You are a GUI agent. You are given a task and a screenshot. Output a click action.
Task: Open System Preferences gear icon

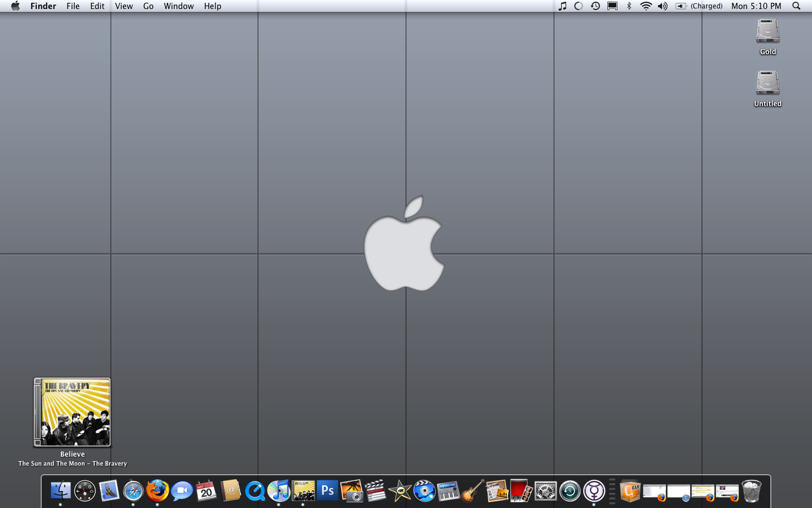tap(545, 491)
